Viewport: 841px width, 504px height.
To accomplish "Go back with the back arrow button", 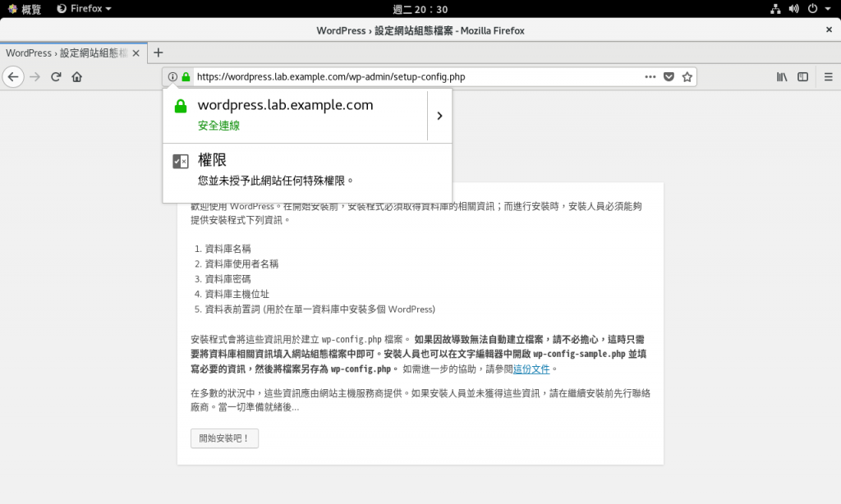I will tap(13, 76).
